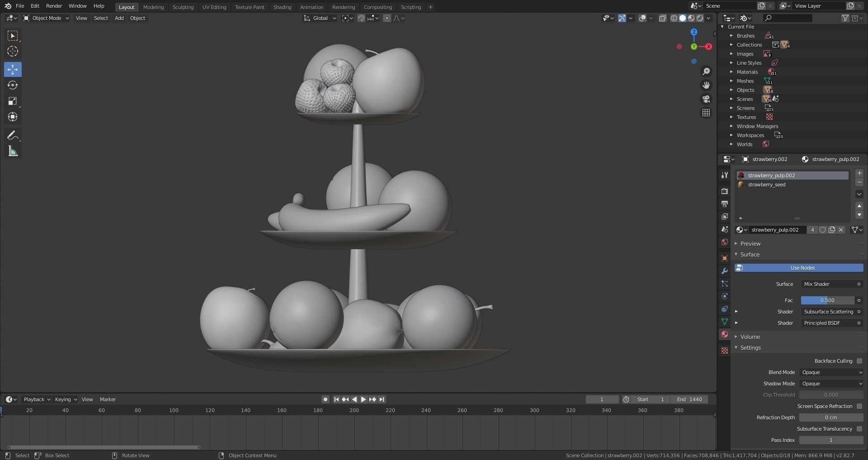
Task: Enable Backface Culling checkbox
Action: pos(859,361)
